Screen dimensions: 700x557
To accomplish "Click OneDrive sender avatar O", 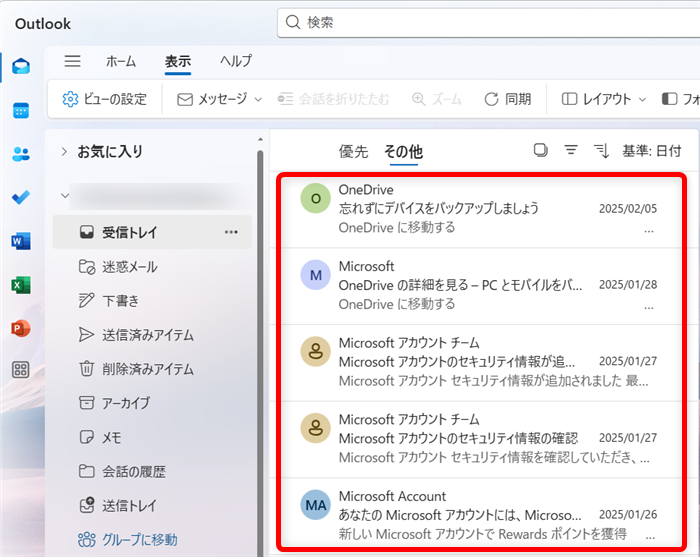I will (x=316, y=198).
